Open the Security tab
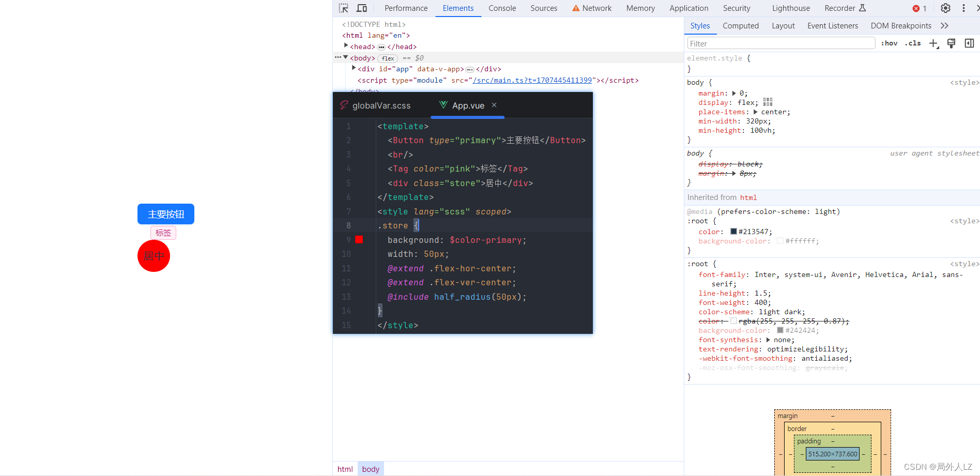 (x=737, y=8)
